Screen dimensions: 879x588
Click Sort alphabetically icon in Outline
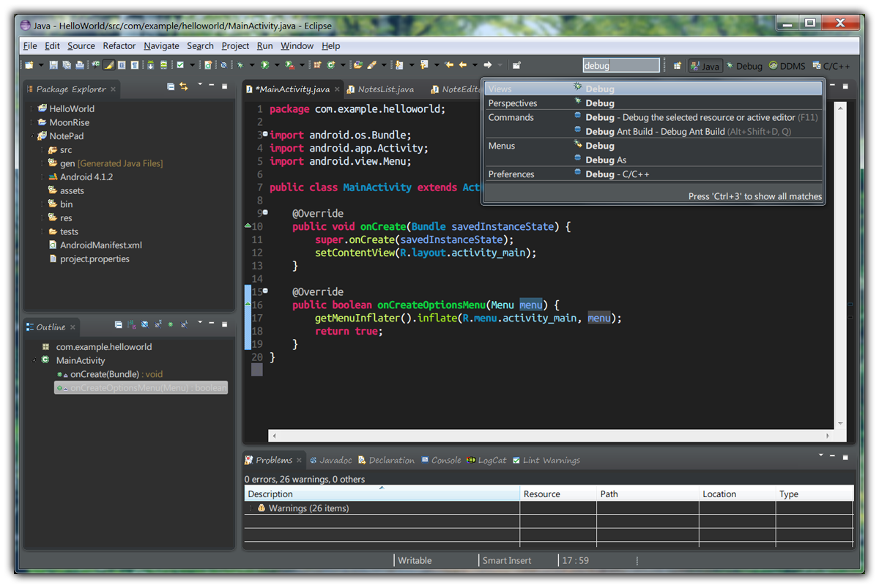[x=131, y=324]
